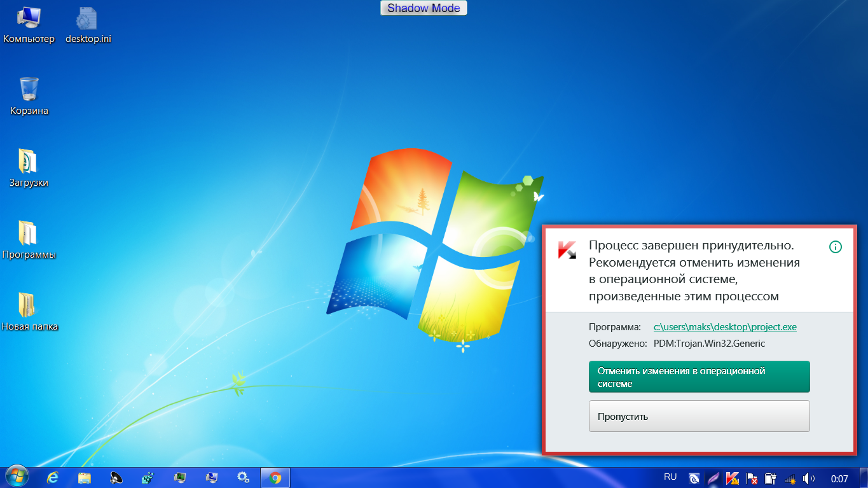Open the network signal tray icon

[790, 478]
